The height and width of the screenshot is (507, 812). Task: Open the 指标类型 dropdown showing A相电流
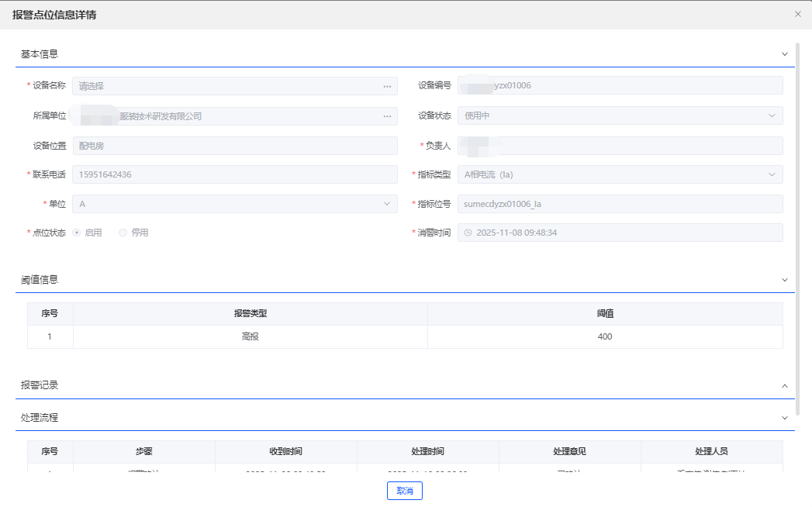[772, 174]
